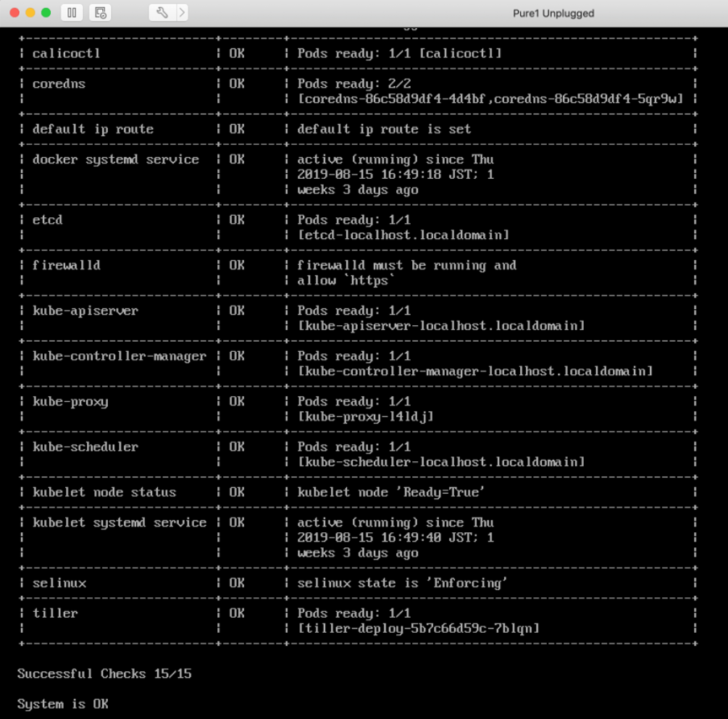This screenshot has height=719, width=728.
Task: Expand the toolbar arrow next to wrench
Action: click(x=183, y=12)
